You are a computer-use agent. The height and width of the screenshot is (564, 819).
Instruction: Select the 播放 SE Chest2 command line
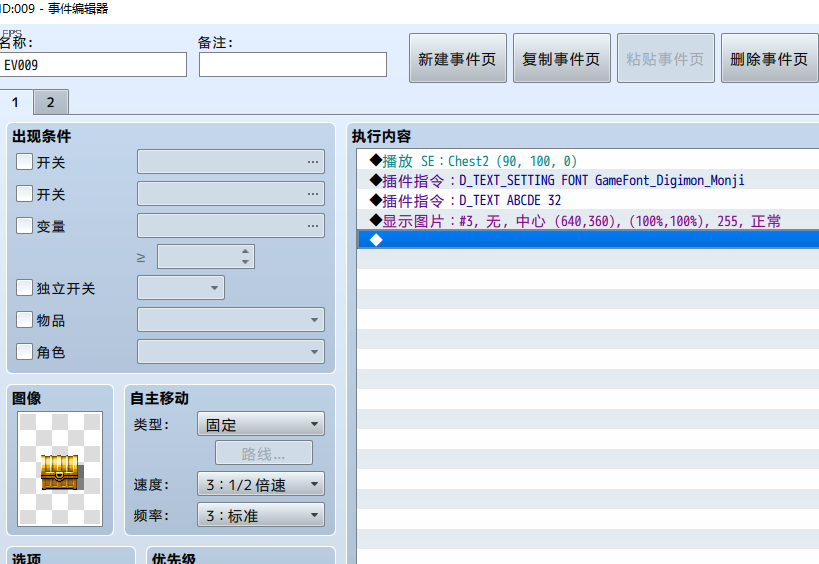588,160
